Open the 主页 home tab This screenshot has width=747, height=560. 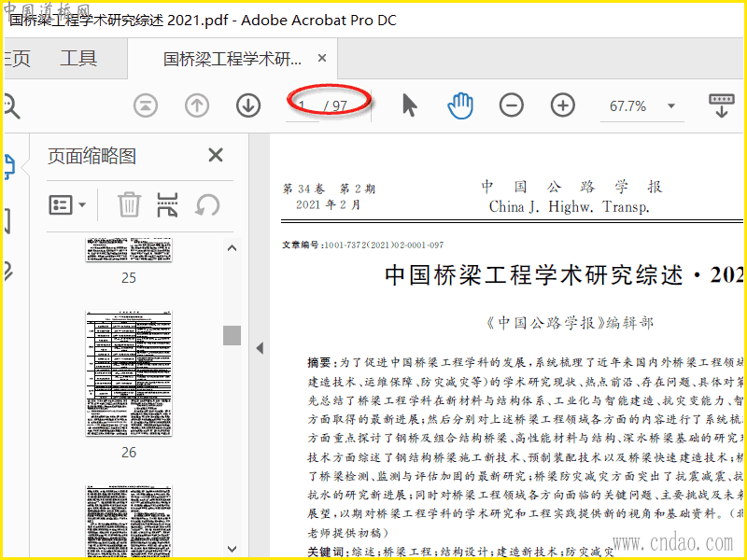click(x=16, y=59)
